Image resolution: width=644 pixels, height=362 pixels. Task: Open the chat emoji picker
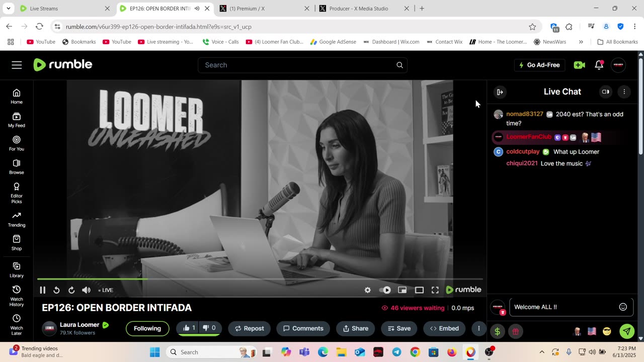pos(623,307)
